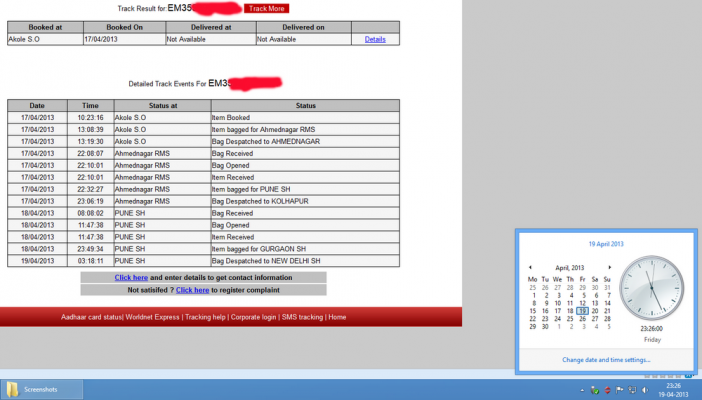
Task: Open the SMS tracking footer link
Action: (x=302, y=317)
